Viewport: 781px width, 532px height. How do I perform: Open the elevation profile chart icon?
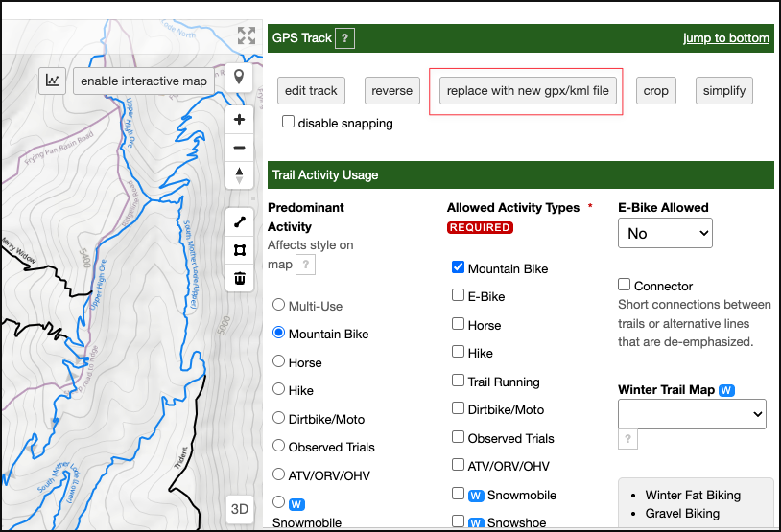pos(52,81)
